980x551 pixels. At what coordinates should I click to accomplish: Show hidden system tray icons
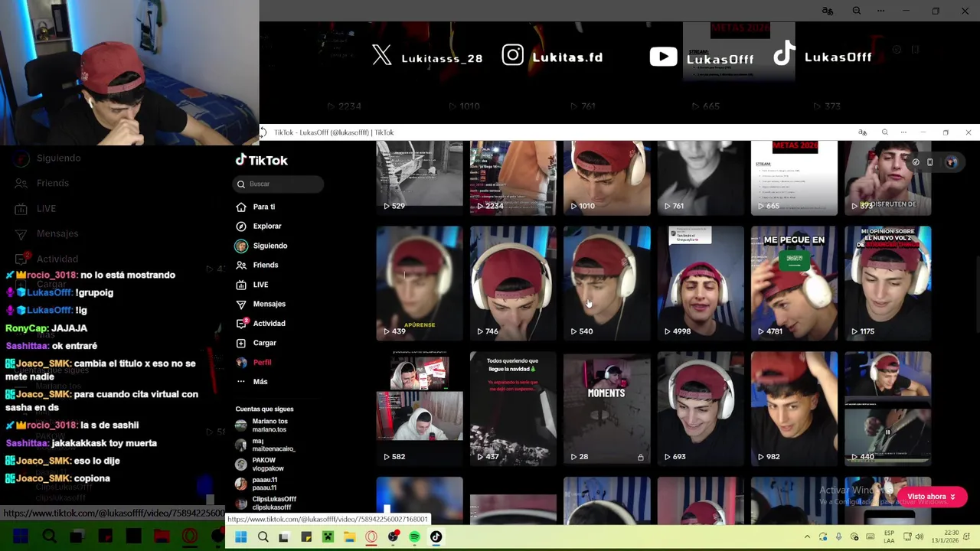807,537
